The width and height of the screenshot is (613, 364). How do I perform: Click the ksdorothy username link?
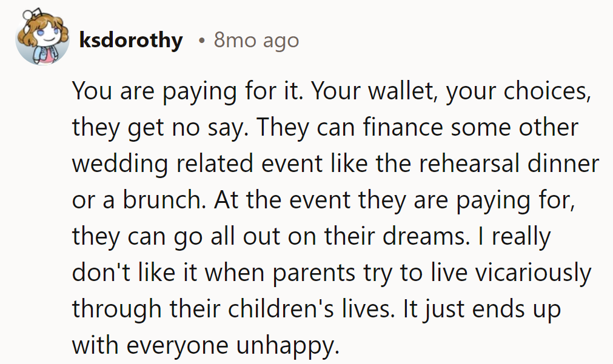coord(130,41)
